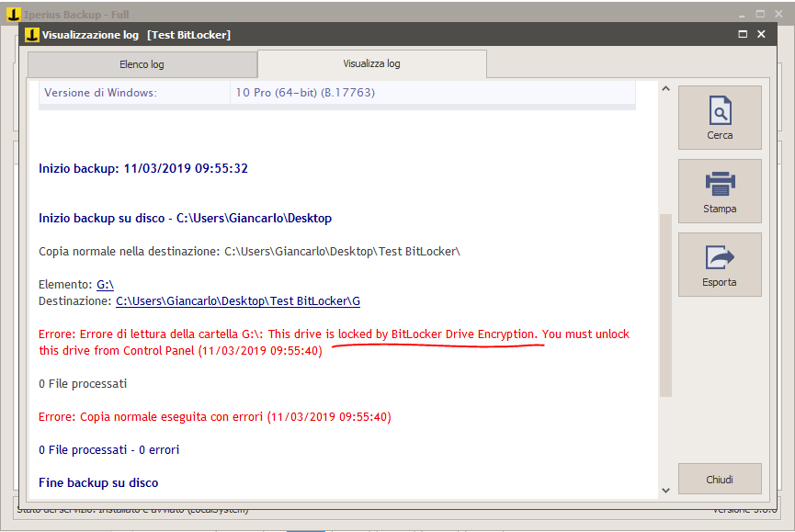Maximize the Iperius Backup main window
This screenshot has width=795, height=532.
[760, 14]
